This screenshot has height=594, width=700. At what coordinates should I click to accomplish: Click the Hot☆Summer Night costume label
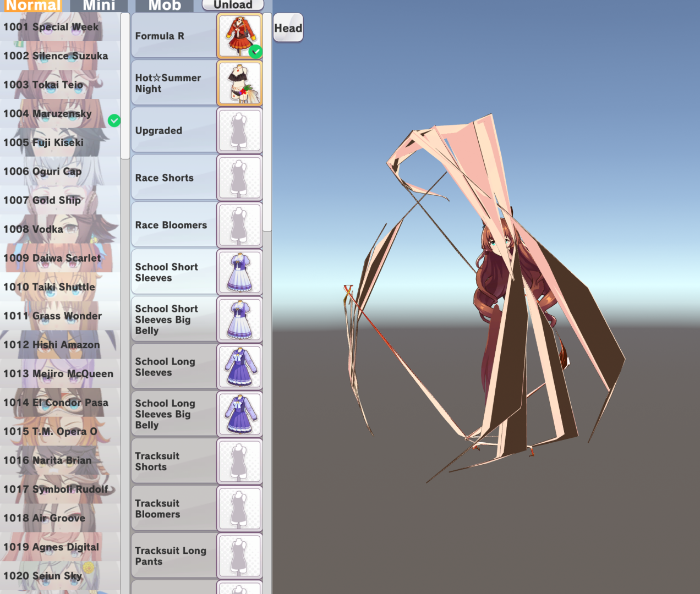[x=168, y=83]
